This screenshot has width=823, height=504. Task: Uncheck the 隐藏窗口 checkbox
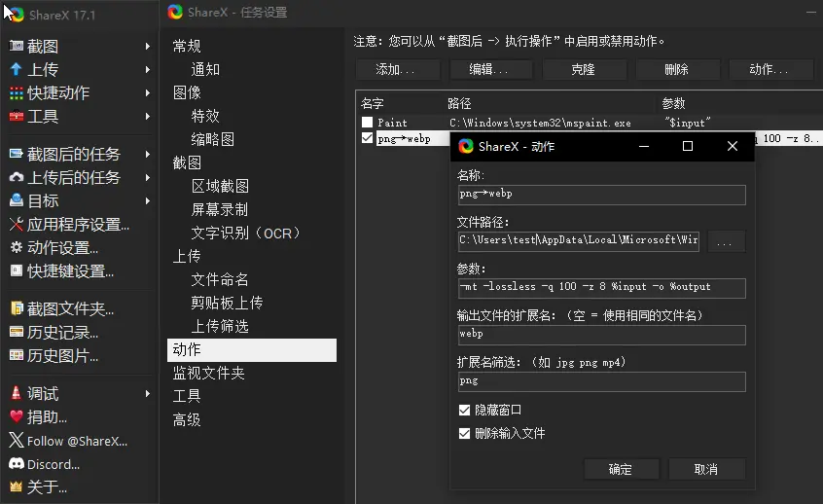click(x=464, y=410)
